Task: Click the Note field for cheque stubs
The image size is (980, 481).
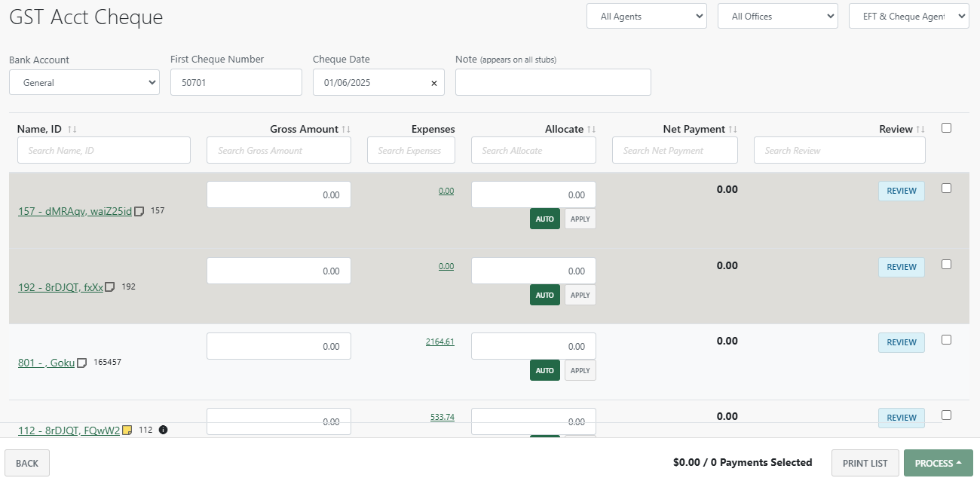Action: pyautogui.click(x=553, y=82)
